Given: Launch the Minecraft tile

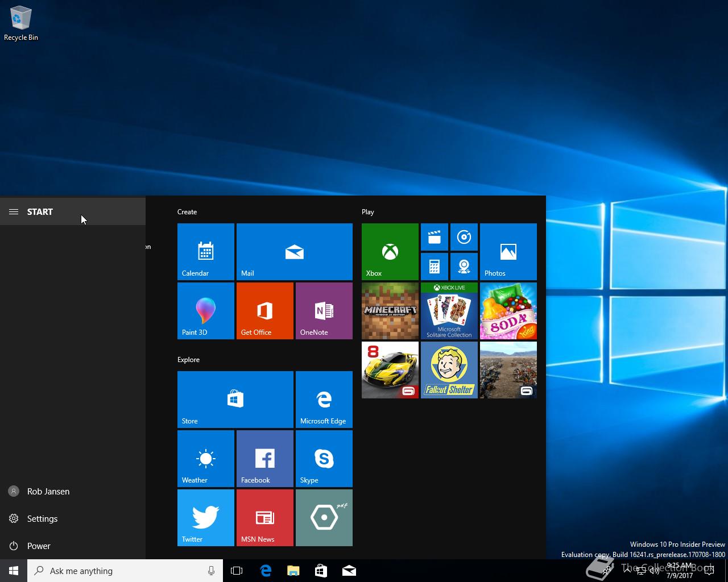Looking at the screenshot, I should pos(390,311).
